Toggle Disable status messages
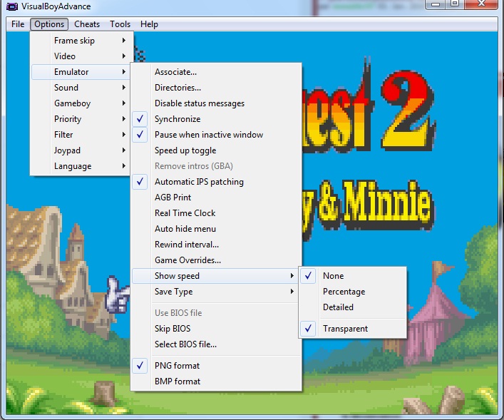This screenshot has height=420, width=504. click(216, 103)
